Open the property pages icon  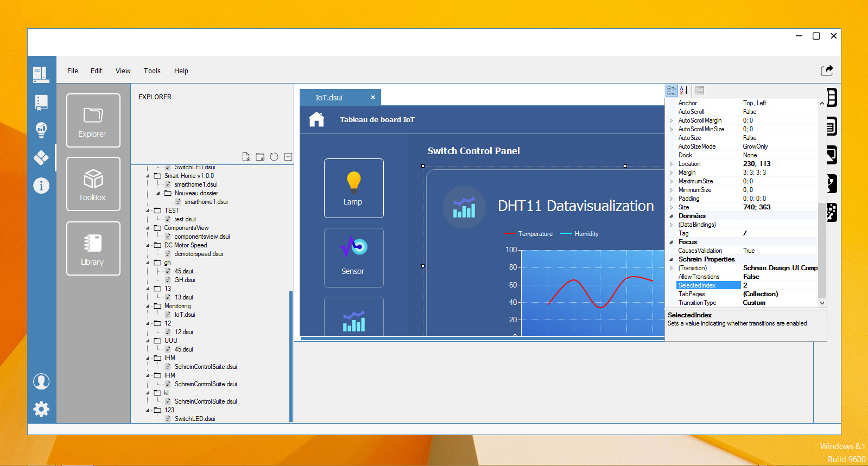[700, 91]
